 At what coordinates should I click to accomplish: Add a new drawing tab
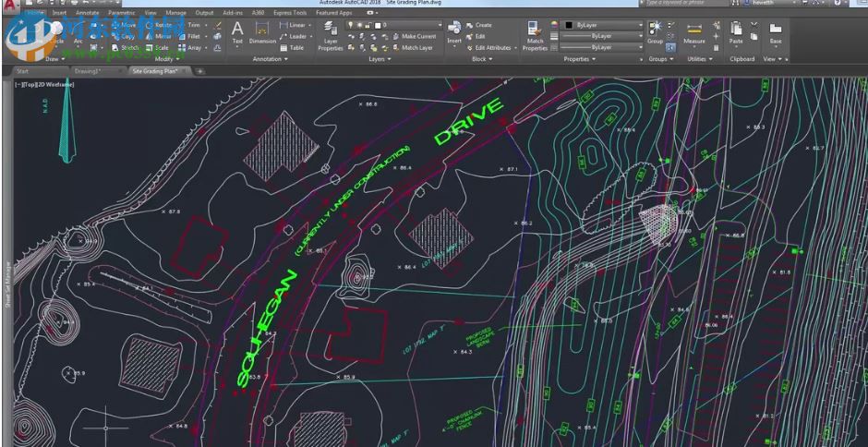coord(199,71)
